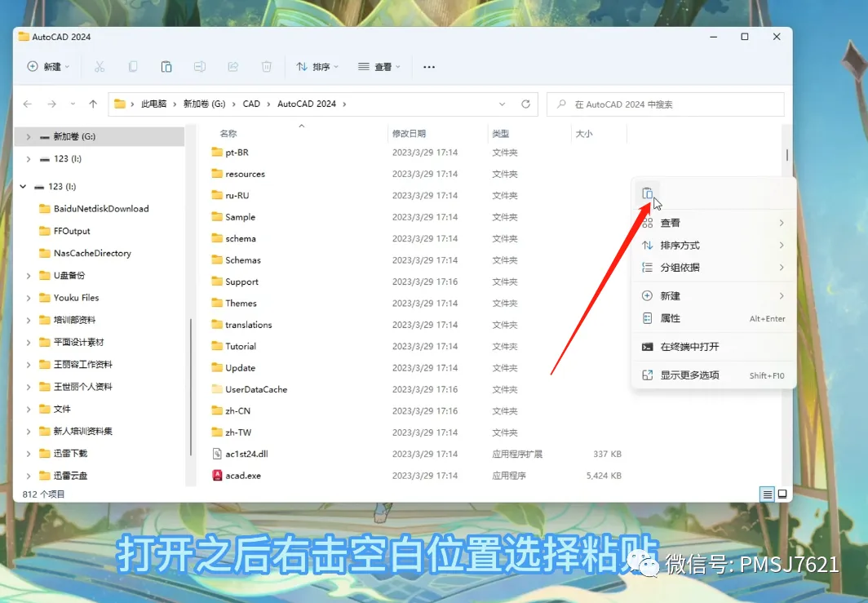Screen dimensions: 868x603
Task: Click the AutoCAD 2024 search box
Action: tap(666, 104)
